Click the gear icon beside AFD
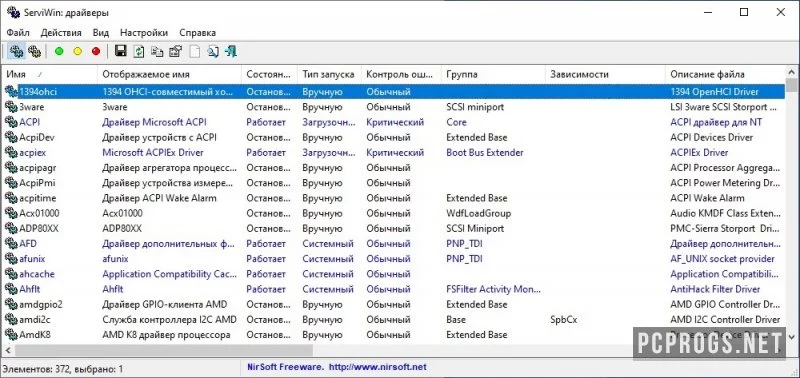The width and height of the screenshot is (800, 378). tap(11, 244)
